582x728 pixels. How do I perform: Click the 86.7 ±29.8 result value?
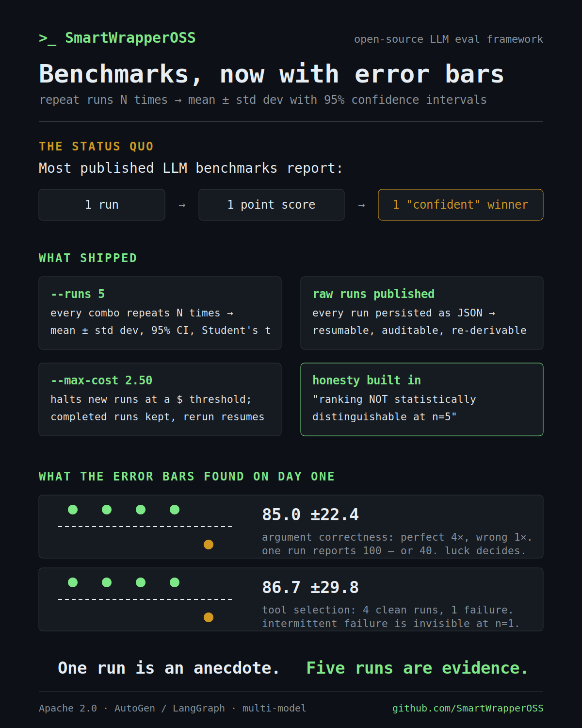[310, 587]
